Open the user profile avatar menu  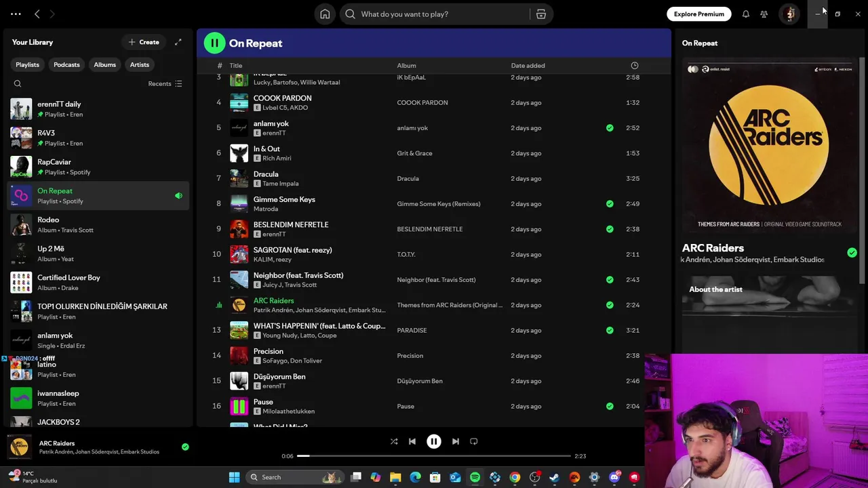tap(789, 14)
